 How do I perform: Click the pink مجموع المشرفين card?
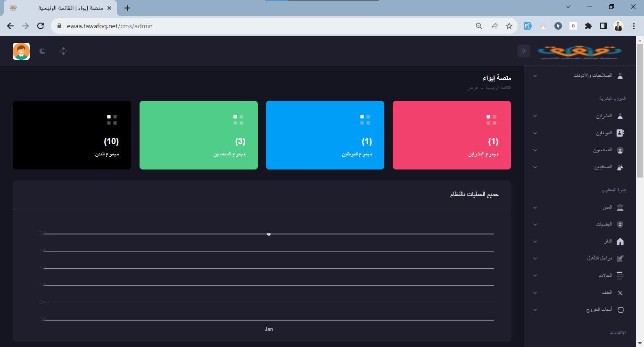point(452,135)
